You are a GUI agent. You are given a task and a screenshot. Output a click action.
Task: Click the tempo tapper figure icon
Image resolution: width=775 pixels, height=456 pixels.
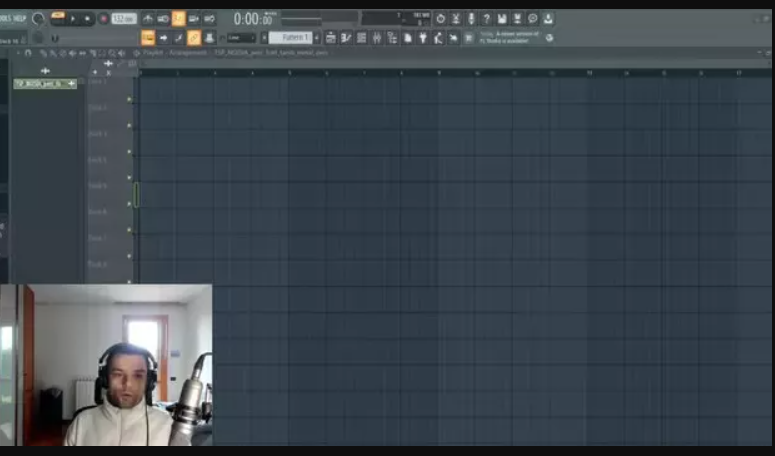click(438, 38)
